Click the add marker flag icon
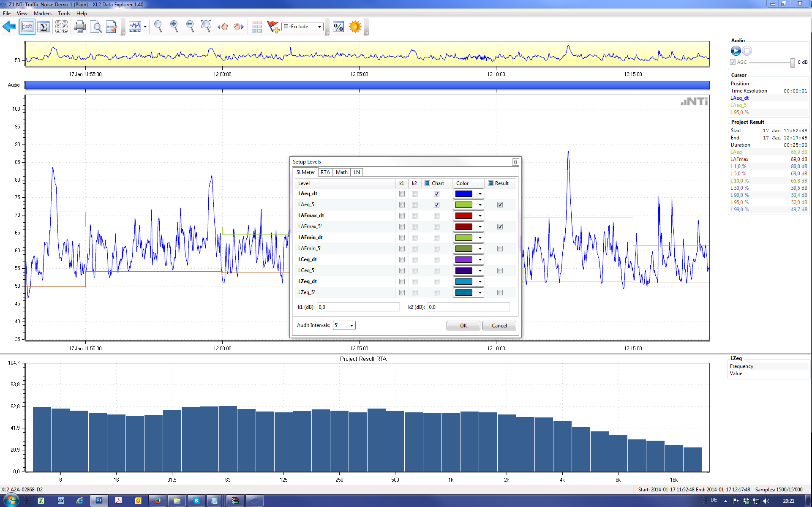The width and height of the screenshot is (812, 507). (273, 27)
